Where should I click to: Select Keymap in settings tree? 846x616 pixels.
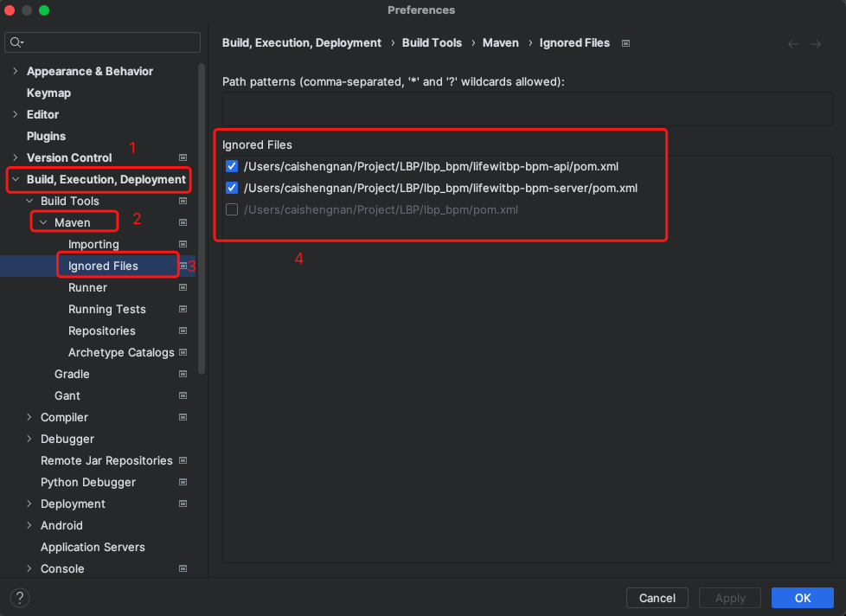[48, 93]
